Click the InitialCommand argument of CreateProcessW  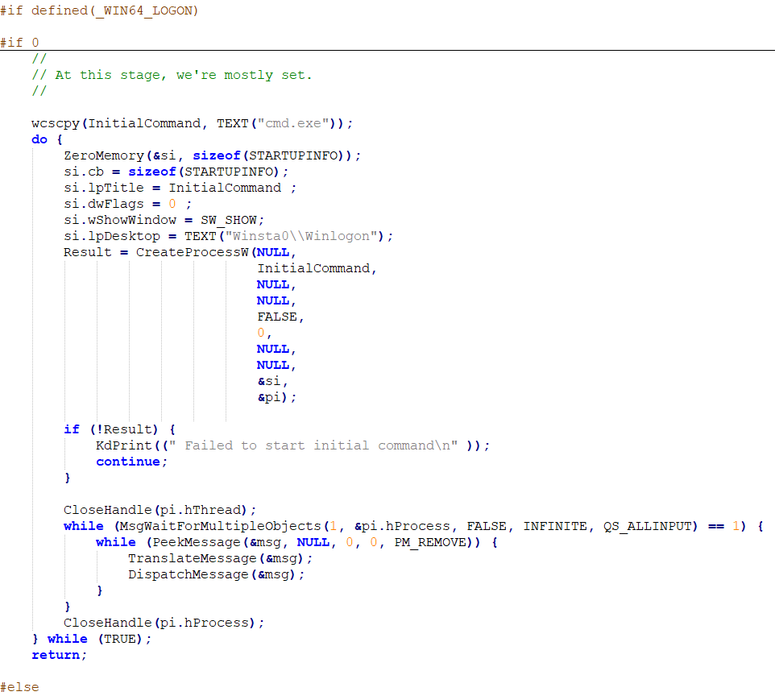314,268
